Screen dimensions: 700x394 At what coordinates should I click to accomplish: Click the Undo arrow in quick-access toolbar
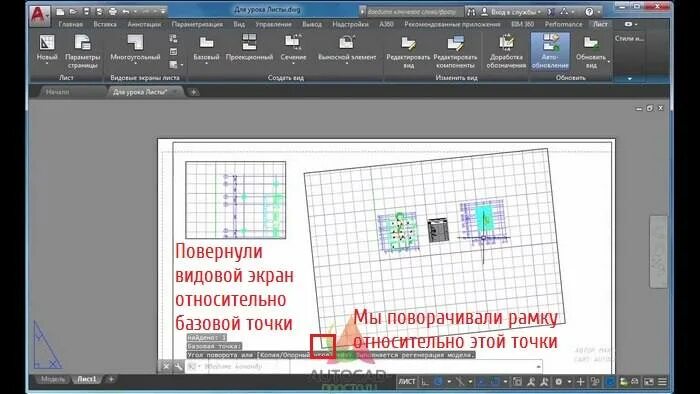click(x=126, y=12)
